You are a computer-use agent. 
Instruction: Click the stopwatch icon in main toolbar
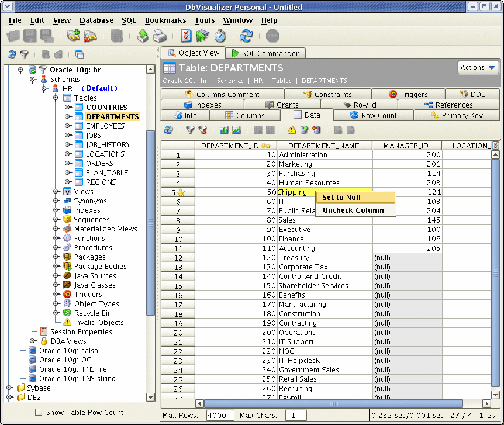(x=219, y=36)
